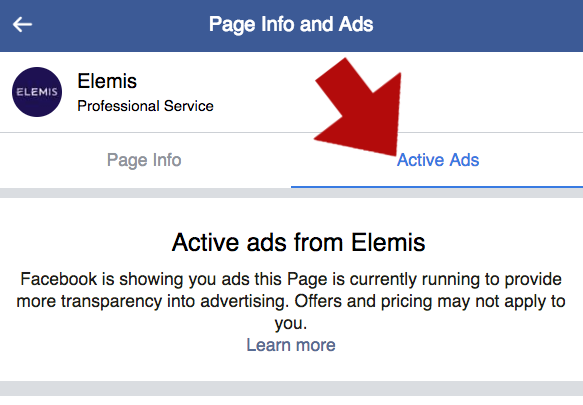Screen dimensions: 583x405
Task: Open the Elemis round profile logo
Action: tap(37, 92)
